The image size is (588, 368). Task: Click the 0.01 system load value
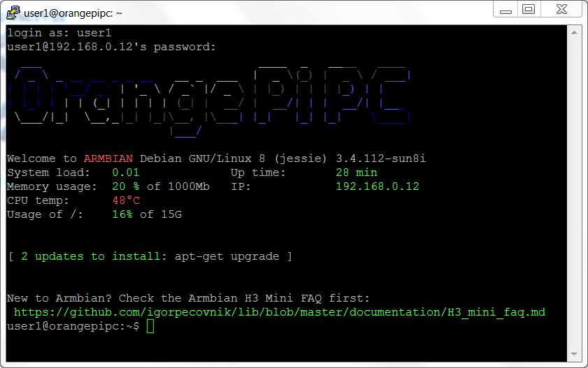click(x=126, y=172)
